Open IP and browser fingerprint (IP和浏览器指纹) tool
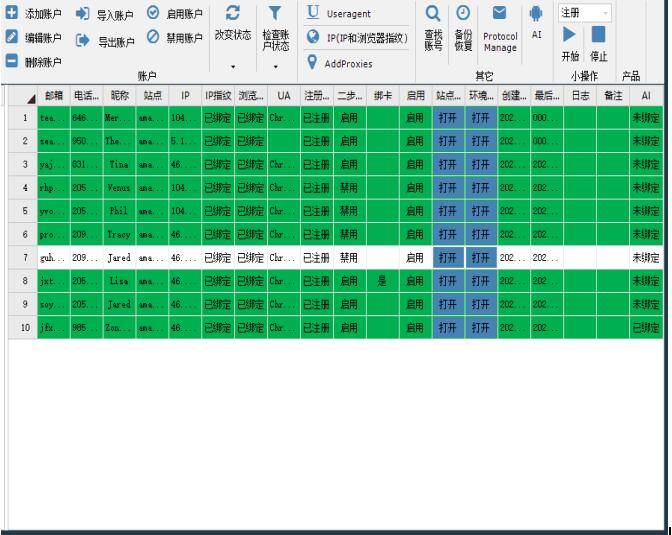This screenshot has width=672, height=535. pyautogui.click(x=357, y=38)
